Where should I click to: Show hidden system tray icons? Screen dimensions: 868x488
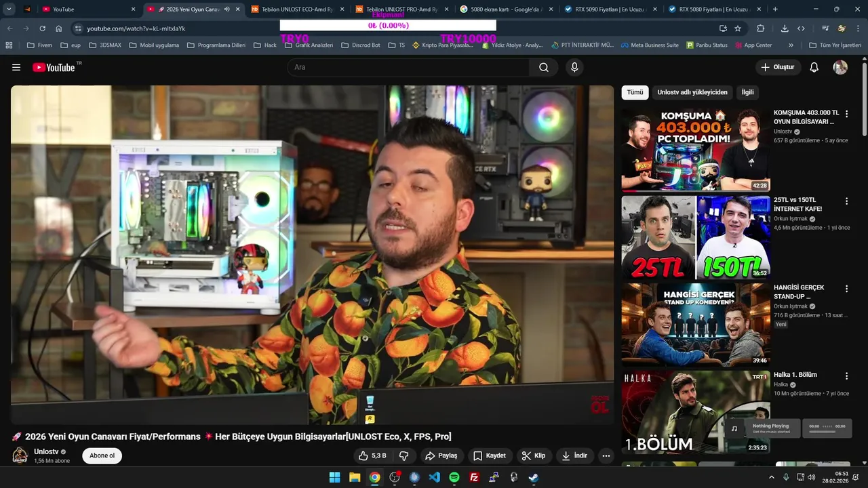click(771, 477)
